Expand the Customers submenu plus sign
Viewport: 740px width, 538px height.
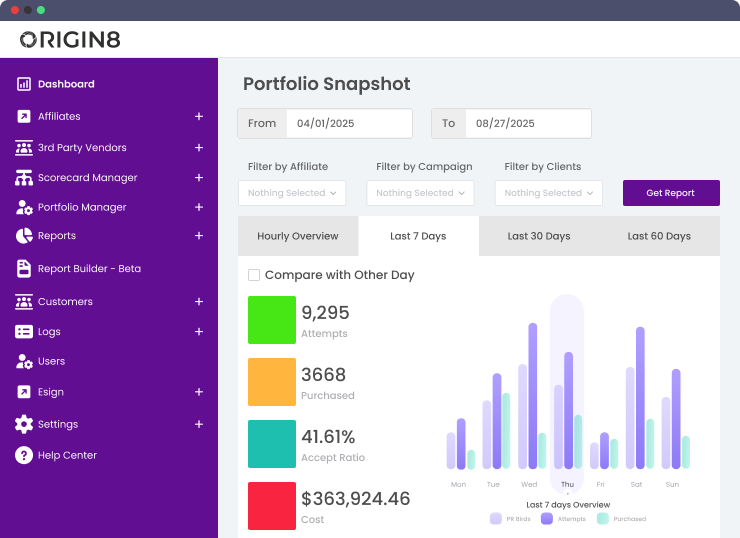199,301
